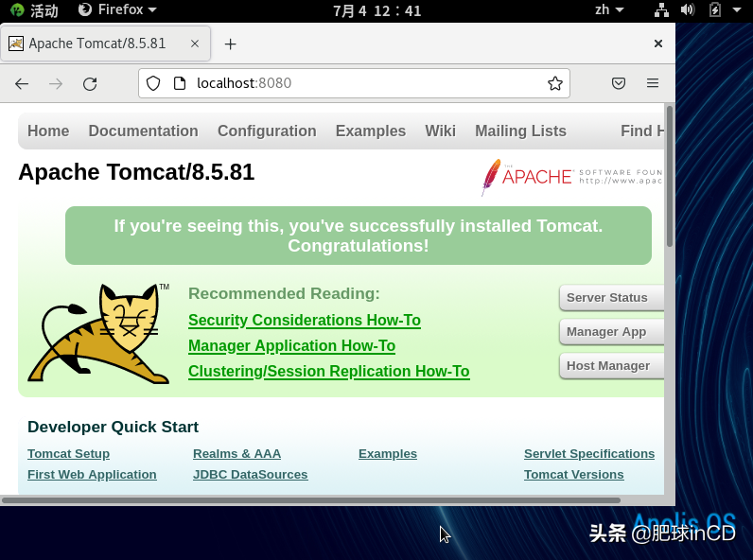This screenshot has width=753, height=560.
Task: Open the Wiki nav item
Action: click(440, 131)
